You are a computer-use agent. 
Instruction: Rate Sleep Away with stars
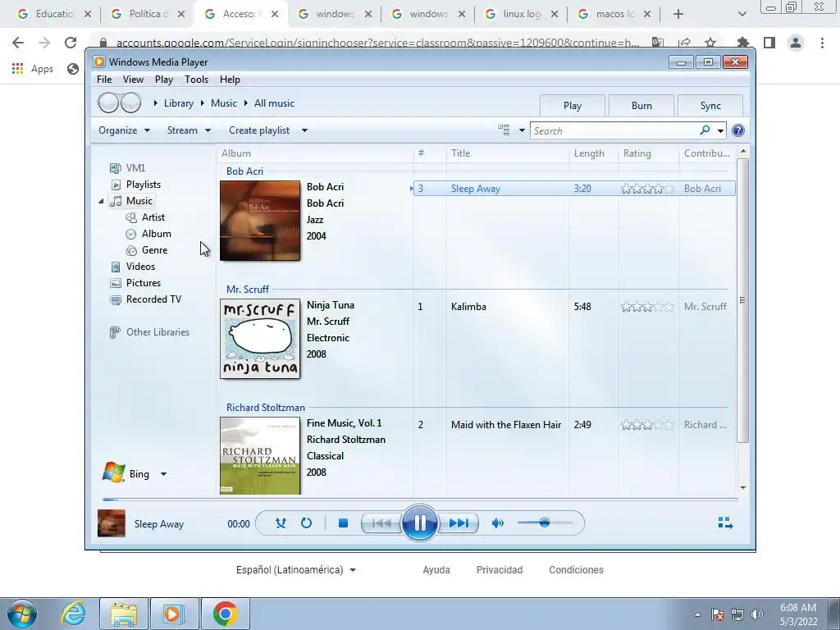click(x=647, y=189)
